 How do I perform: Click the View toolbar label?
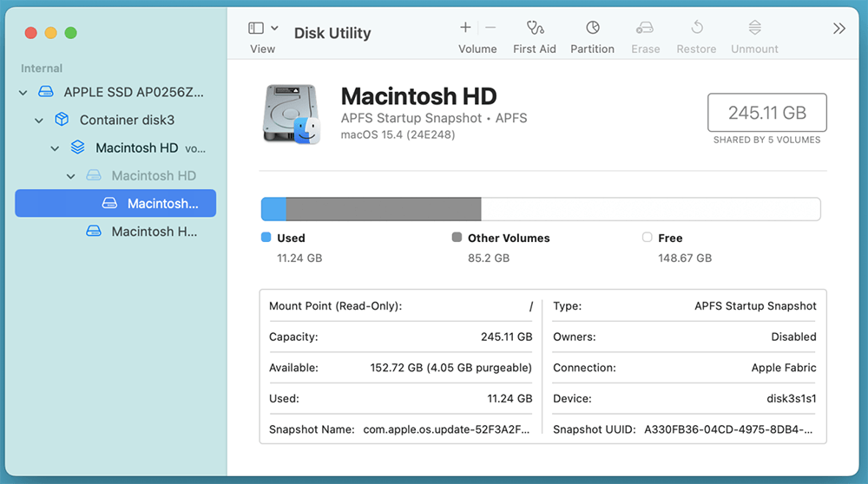point(262,49)
